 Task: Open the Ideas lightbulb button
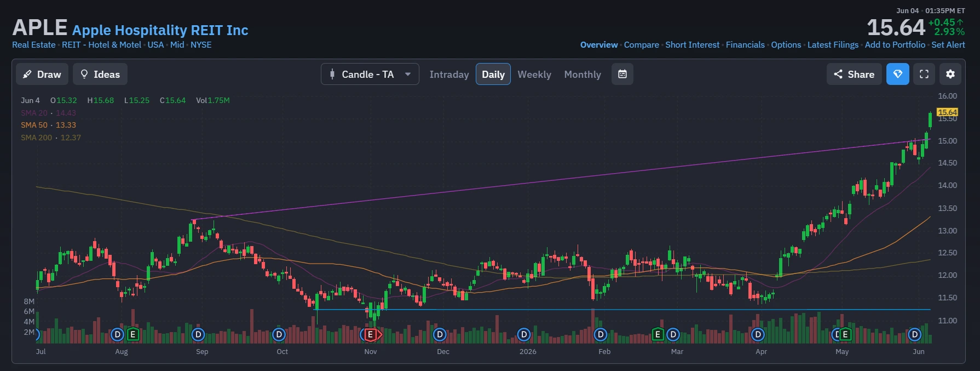100,74
